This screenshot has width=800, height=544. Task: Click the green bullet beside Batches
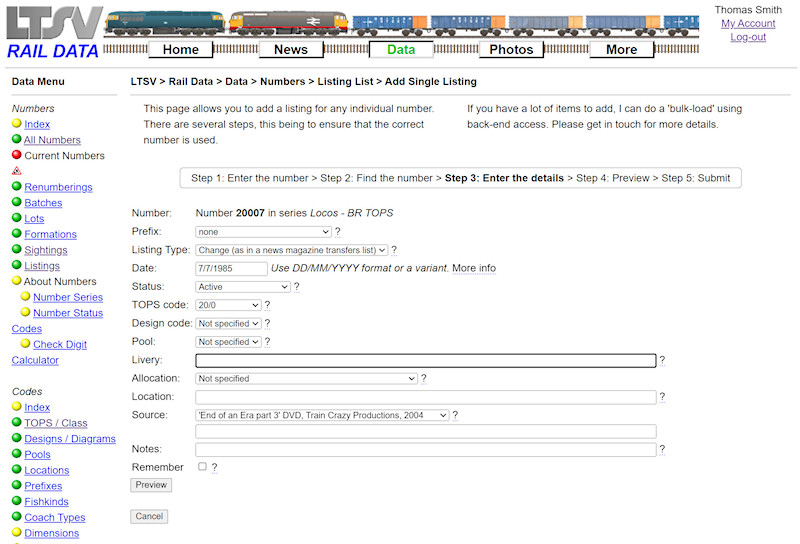17,202
